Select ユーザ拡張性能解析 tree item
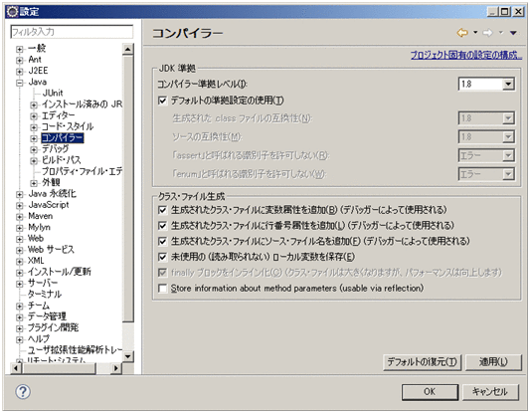 75,349
